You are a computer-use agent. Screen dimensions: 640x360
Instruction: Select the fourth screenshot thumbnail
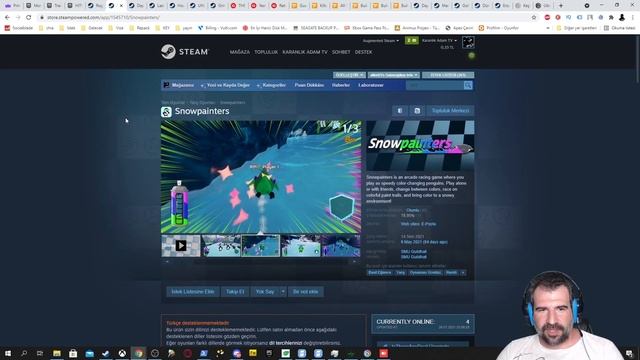(301, 245)
